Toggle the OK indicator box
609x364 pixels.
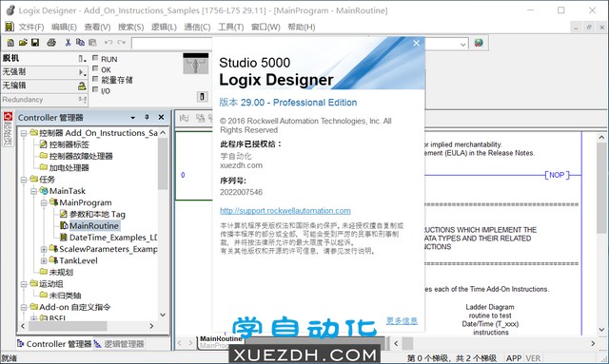(x=95, y=68)
